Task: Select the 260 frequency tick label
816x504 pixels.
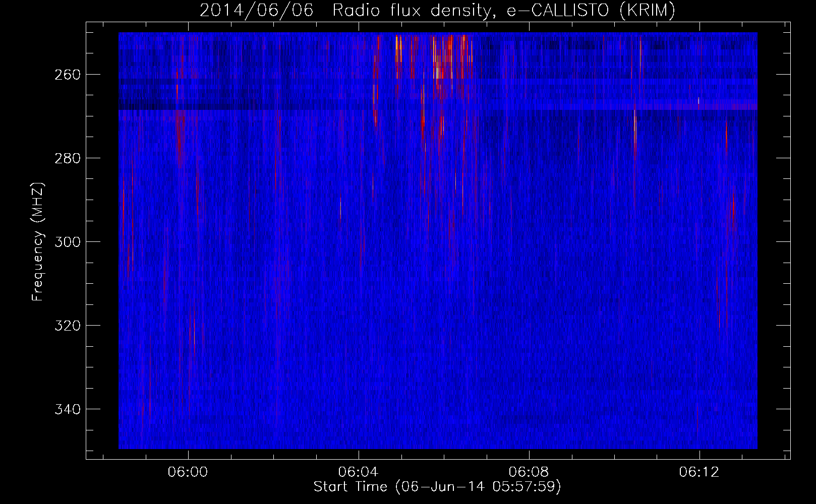Action: point(67,75)
